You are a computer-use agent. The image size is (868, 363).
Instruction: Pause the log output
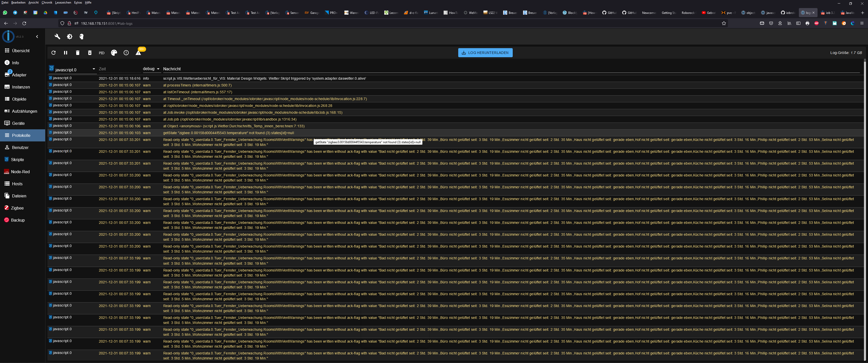pos(65,53)
